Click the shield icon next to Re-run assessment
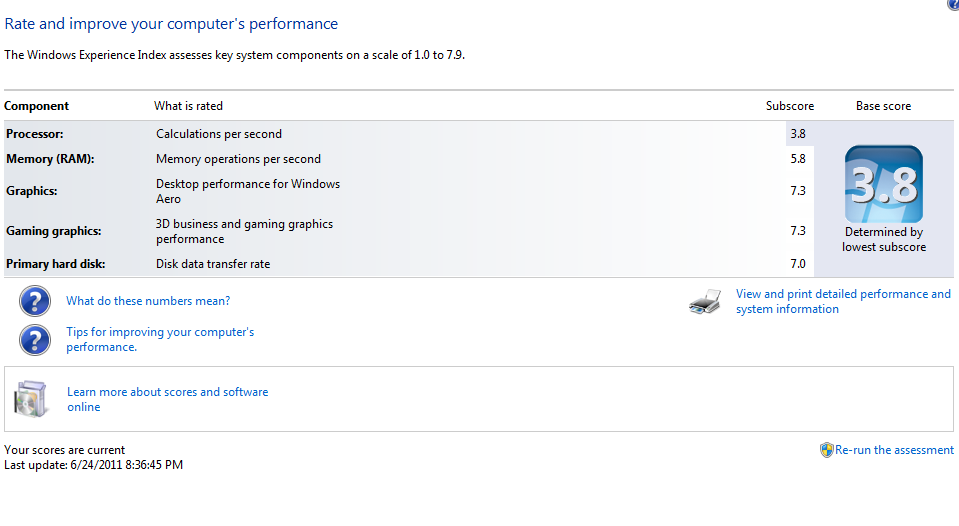Image resolution: width=959 pixels, height=526 pixels. click(826, 450)
